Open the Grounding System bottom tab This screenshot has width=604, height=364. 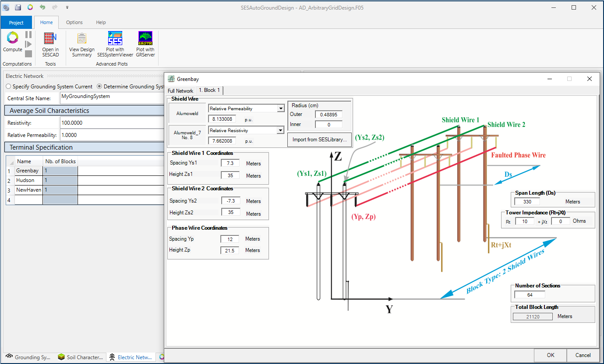pyautogui.click(x=28, y=357)
